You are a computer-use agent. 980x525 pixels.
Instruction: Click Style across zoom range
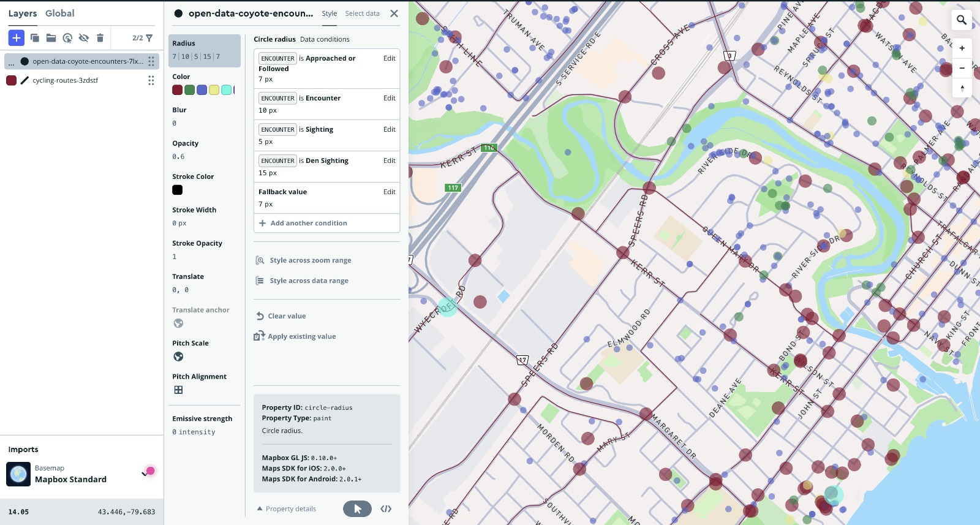tap(310, 260)
